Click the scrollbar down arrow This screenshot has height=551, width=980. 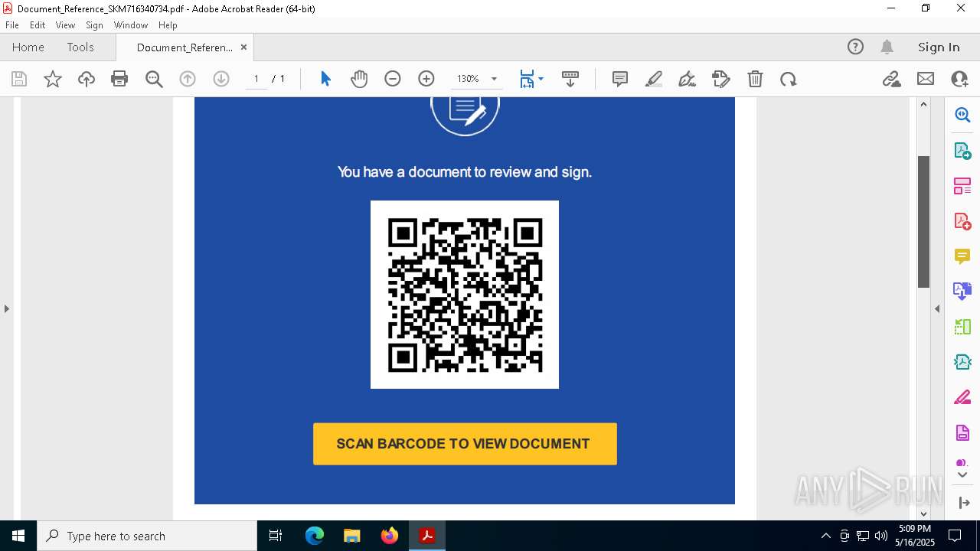click(923, 514)
